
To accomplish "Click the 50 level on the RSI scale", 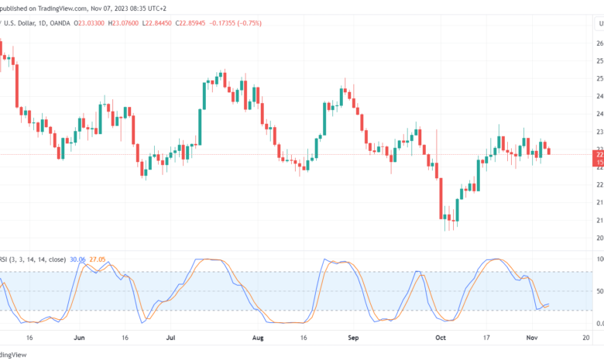I will click(x=600, y=291).
